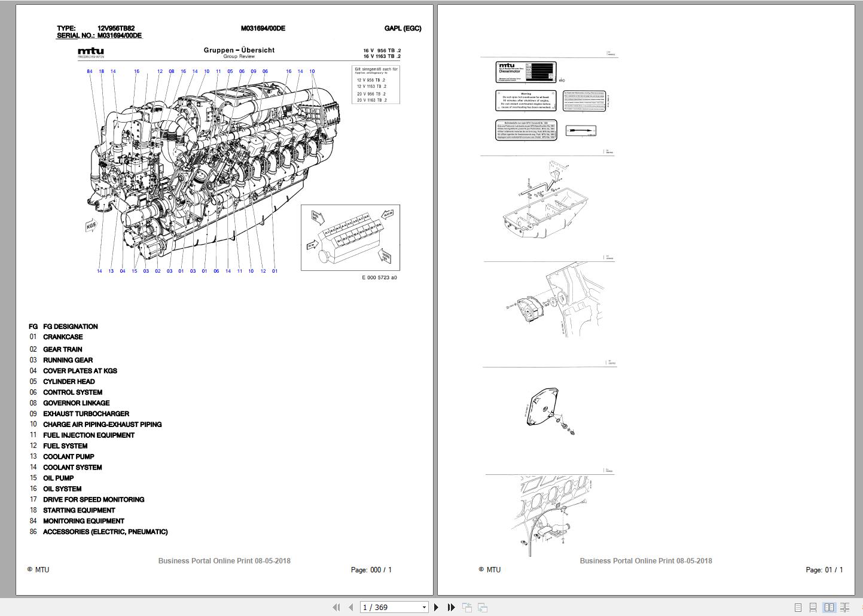Click 'CRANKCASE' in the FG list
Image resolution: width=863 pixels, height=616 pixels.
click(x=63, y=337)
